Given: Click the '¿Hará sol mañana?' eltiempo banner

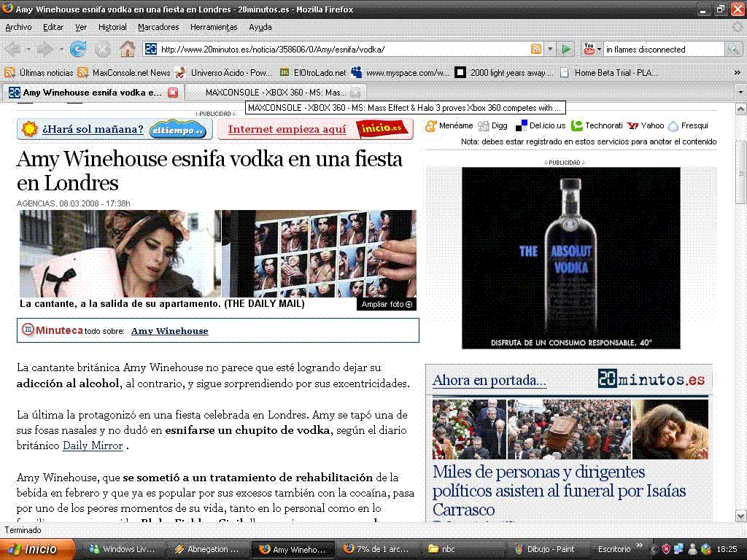Looking at the screenshot, I should point(115,129).
